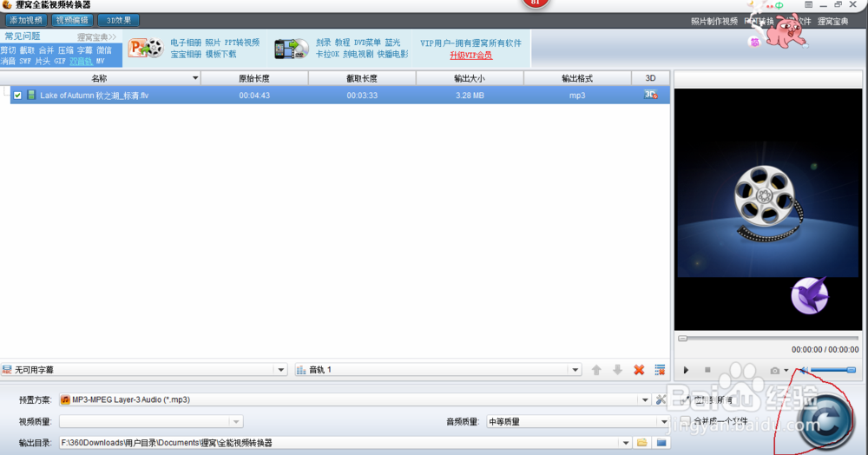
Task: Stop the preview playback
Action: coord(707,370)
